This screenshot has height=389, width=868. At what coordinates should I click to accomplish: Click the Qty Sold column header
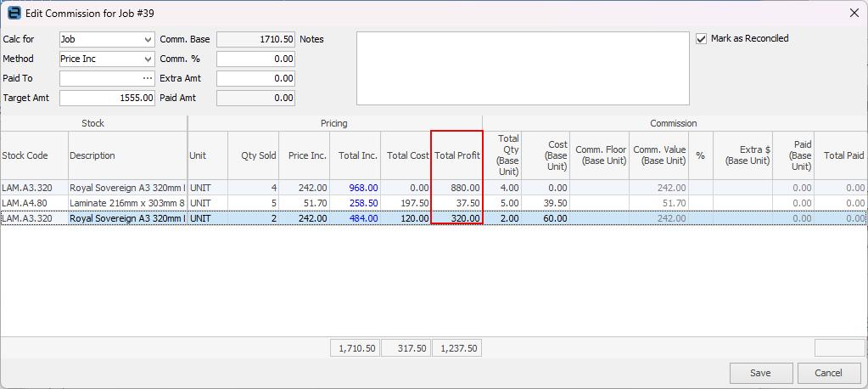253,155
